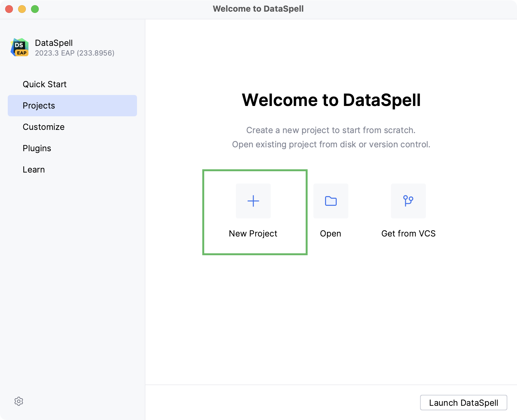
Task: Open the Learn section
Action: [x=34, y=170]
